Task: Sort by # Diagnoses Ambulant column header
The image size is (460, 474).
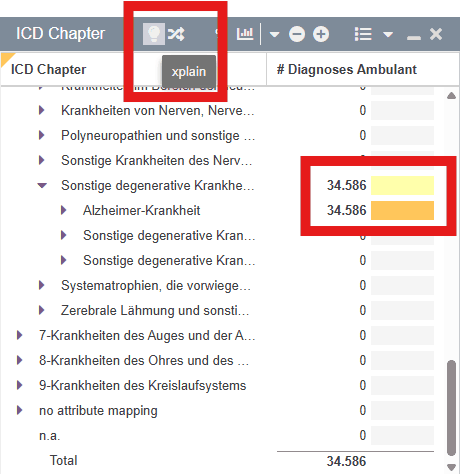Action: point(347,69)
